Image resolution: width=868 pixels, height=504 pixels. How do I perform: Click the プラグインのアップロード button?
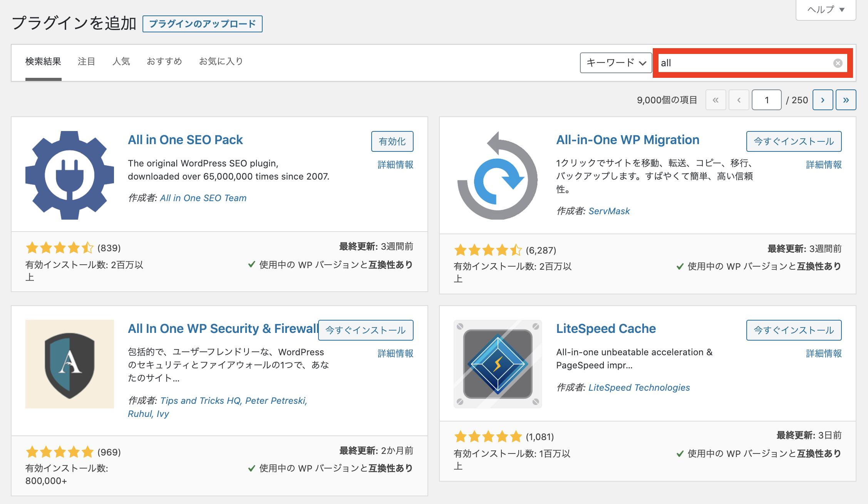tap(203, 24)
